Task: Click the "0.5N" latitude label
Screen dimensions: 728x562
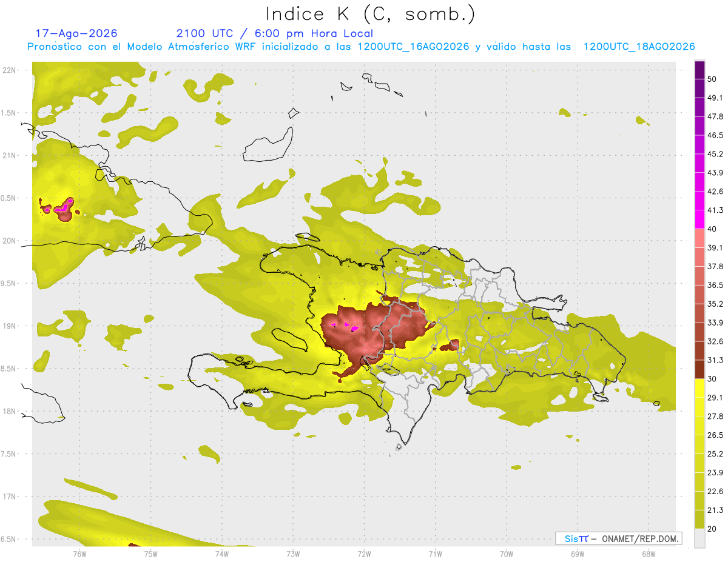Action: click(x=9, y=198)
